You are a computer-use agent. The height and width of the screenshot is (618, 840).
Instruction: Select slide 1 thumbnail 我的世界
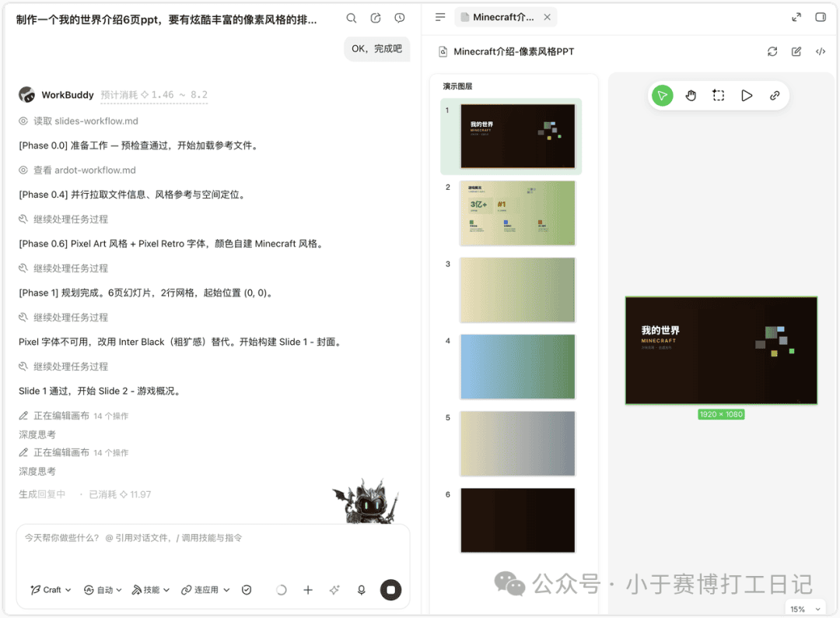point(517,136)
